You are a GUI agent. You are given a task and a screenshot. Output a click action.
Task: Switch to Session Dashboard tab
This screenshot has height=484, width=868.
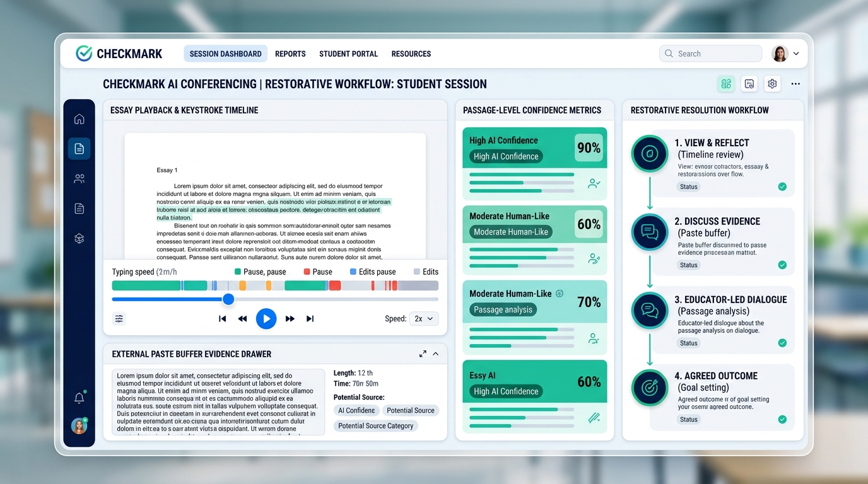tap(226, 54)
